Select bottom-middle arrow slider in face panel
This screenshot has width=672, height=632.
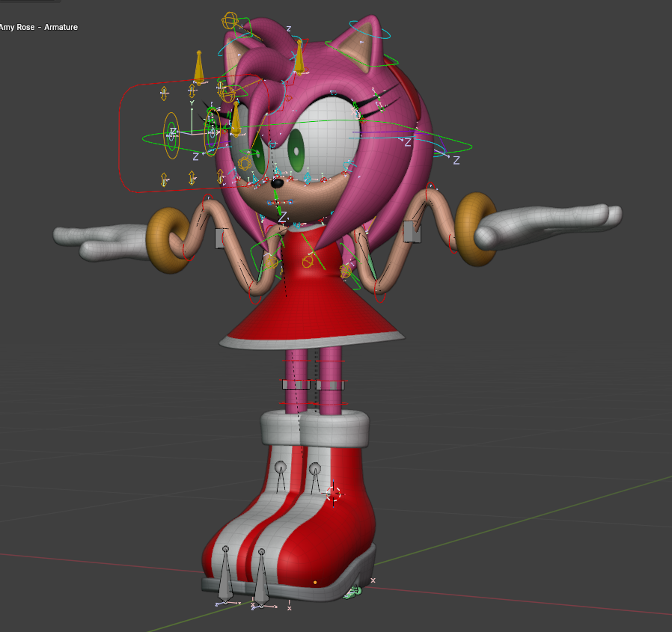(x=192, y=178)
